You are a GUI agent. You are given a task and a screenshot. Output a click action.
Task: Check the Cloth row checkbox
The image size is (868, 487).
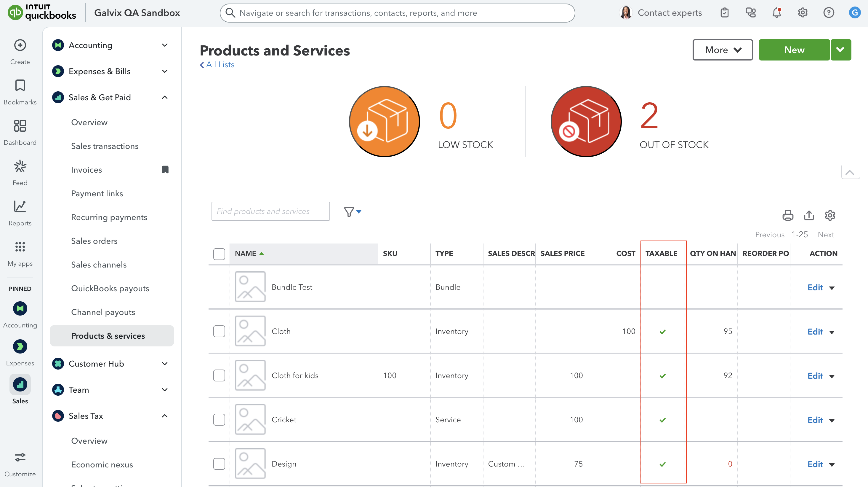[x=219, y=331]
